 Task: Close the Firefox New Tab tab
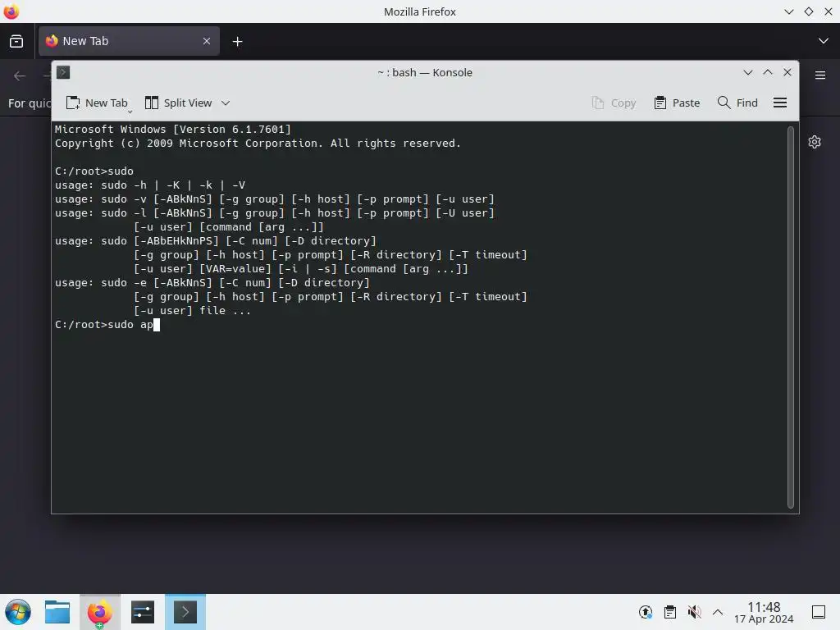(x=207, y=41)
